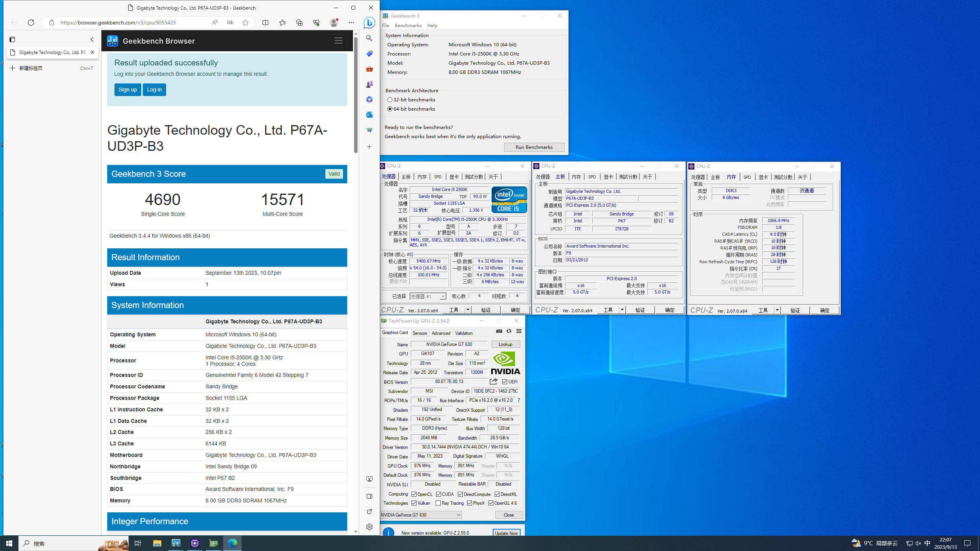Toggle the Vulkan checkbox
Viewport: 980px width, 551px height.
click(x=414, y=503)
